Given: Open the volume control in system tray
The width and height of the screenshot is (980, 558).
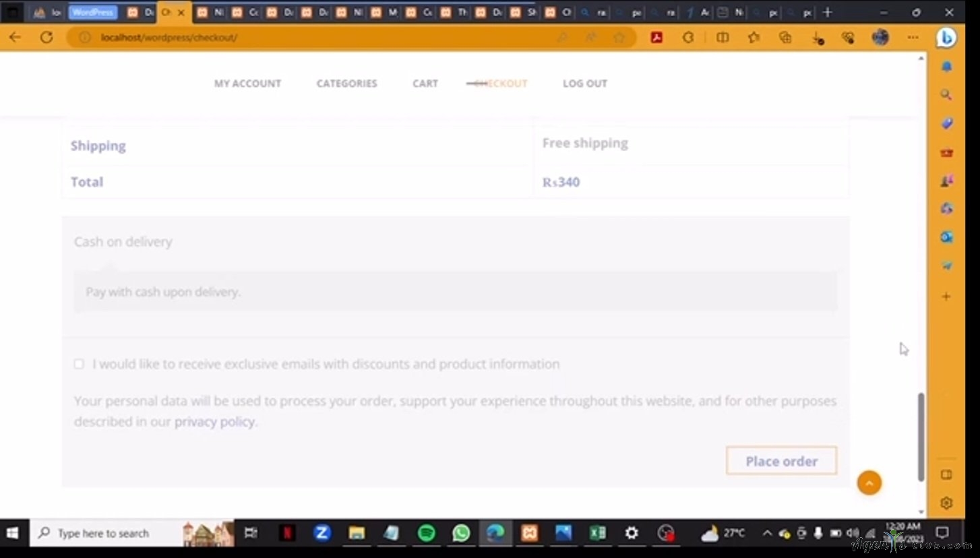Looking at the screenshot, I should (853, 533).
